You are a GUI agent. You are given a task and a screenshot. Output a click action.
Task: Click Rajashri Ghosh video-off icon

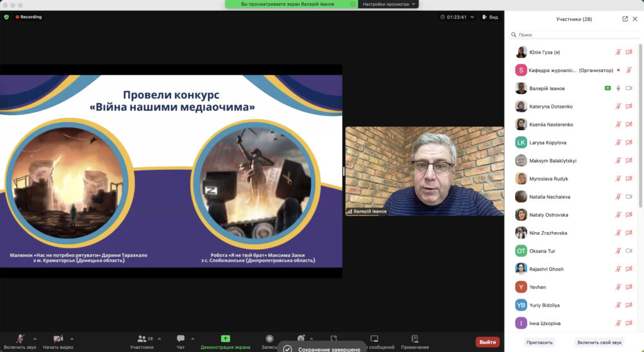tap(629, 269)
